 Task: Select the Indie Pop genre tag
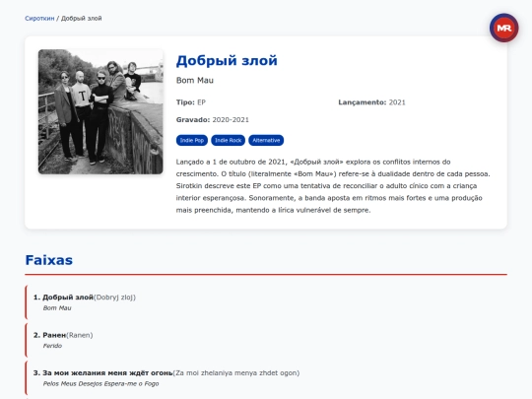tap(192, 140)
